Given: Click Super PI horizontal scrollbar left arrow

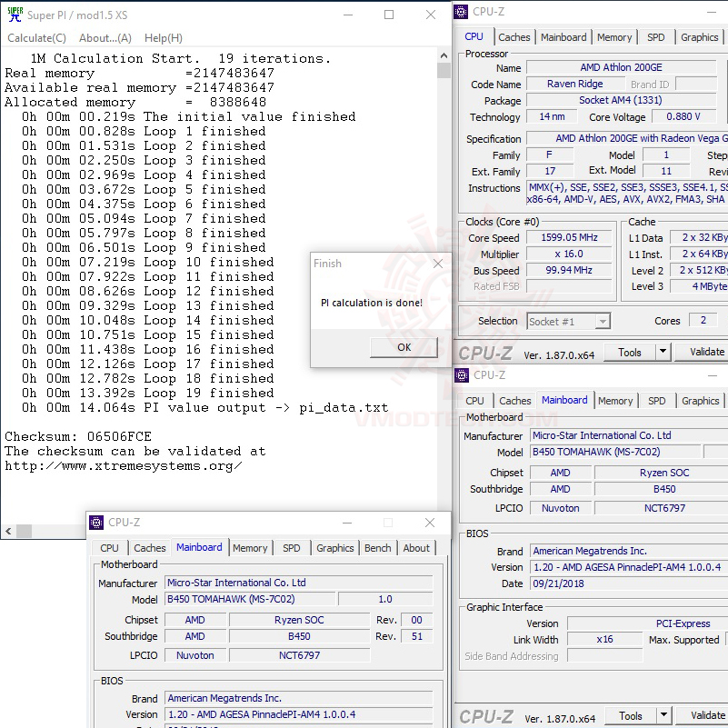Looking at the screenshot, I should [x=8, y=531].
